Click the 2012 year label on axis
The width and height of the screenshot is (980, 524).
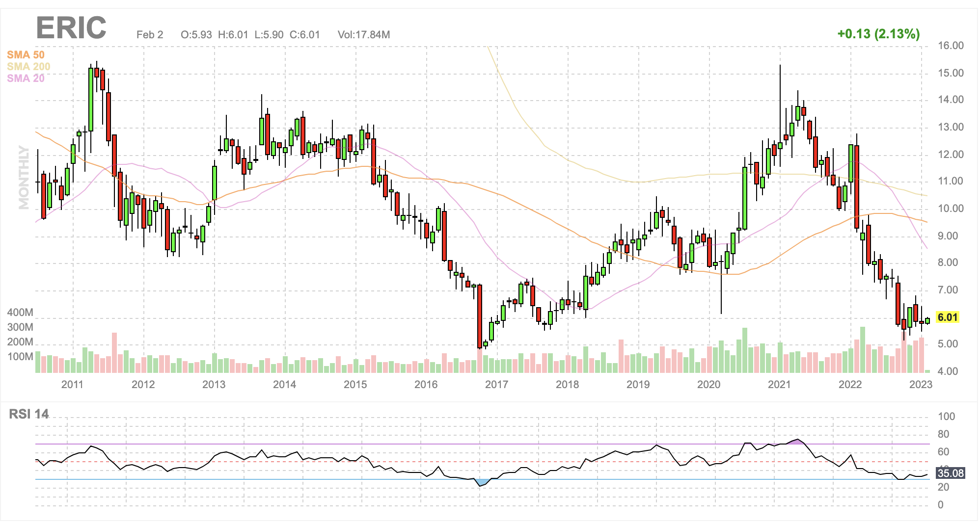click(143, 384)
